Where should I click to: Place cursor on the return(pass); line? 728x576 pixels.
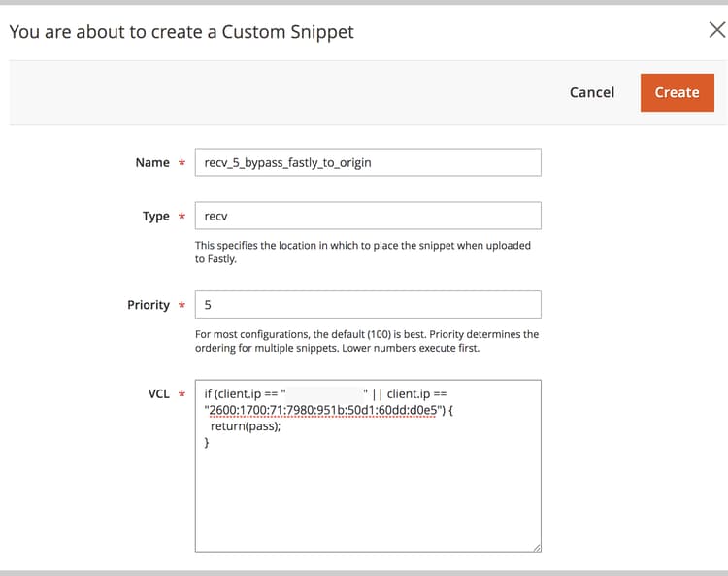click(246, 426)
